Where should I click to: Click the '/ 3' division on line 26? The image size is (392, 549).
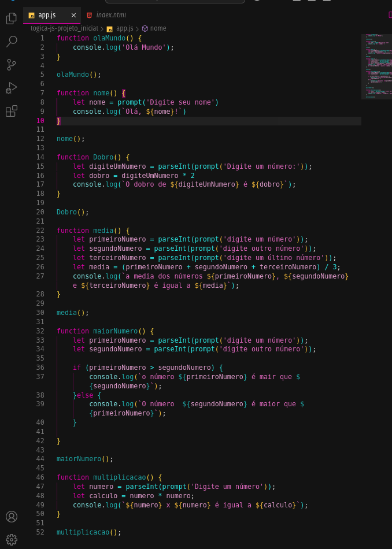330,267
